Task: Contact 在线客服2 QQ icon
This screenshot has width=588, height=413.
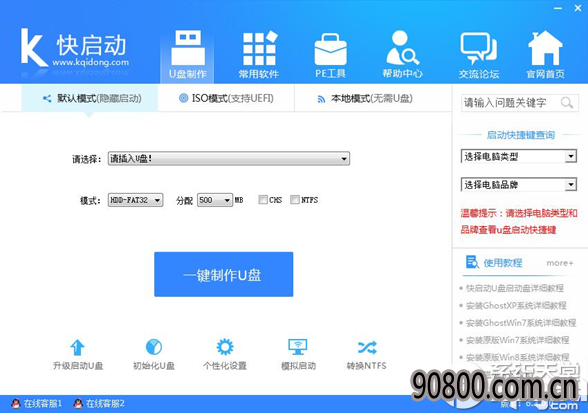Action: 78,404
